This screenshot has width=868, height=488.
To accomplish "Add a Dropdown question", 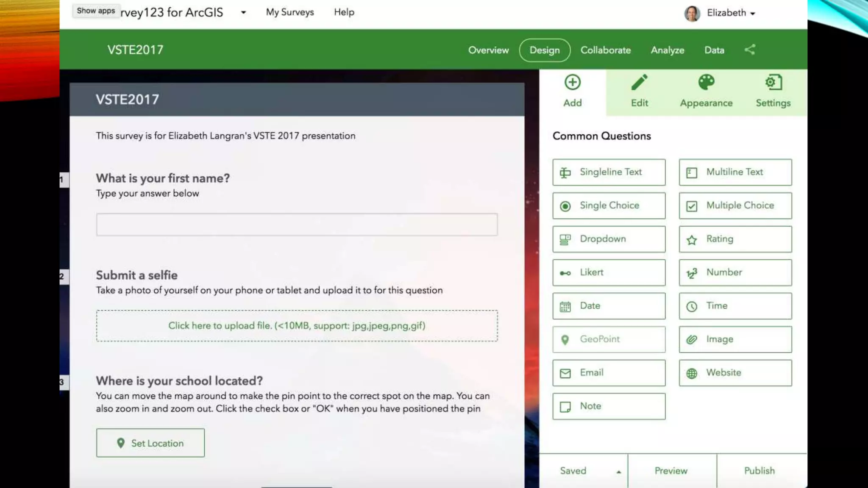I will 609,239.
